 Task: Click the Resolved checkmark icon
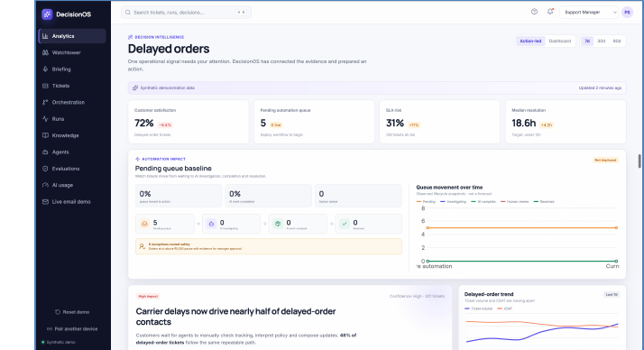[x=345, y=224]
